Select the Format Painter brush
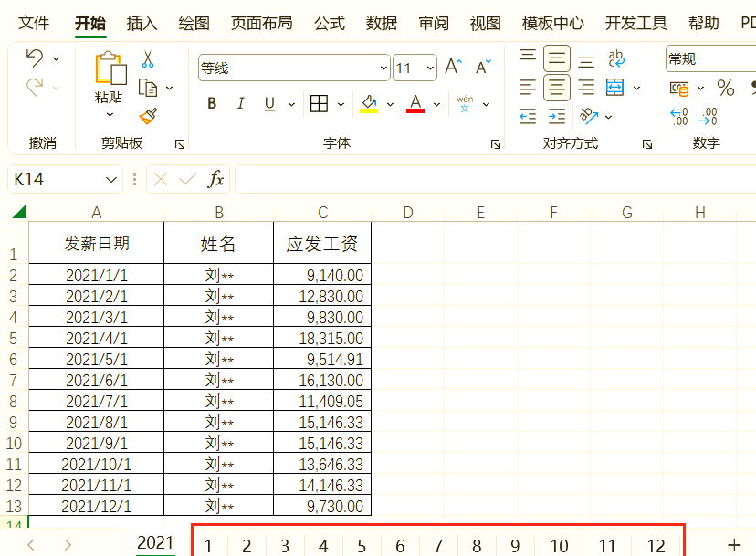This screenshot has height=556, width=756. (x=148, y=116)
